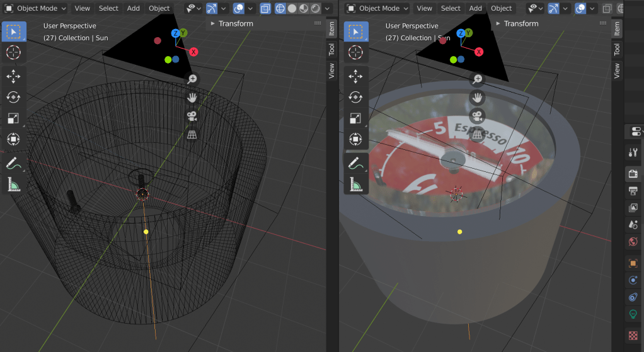This screenshot has width=644, height=352.
Task: Open the Object properties orange square tab
Action: pyautogui.click(x=633, y=263)
